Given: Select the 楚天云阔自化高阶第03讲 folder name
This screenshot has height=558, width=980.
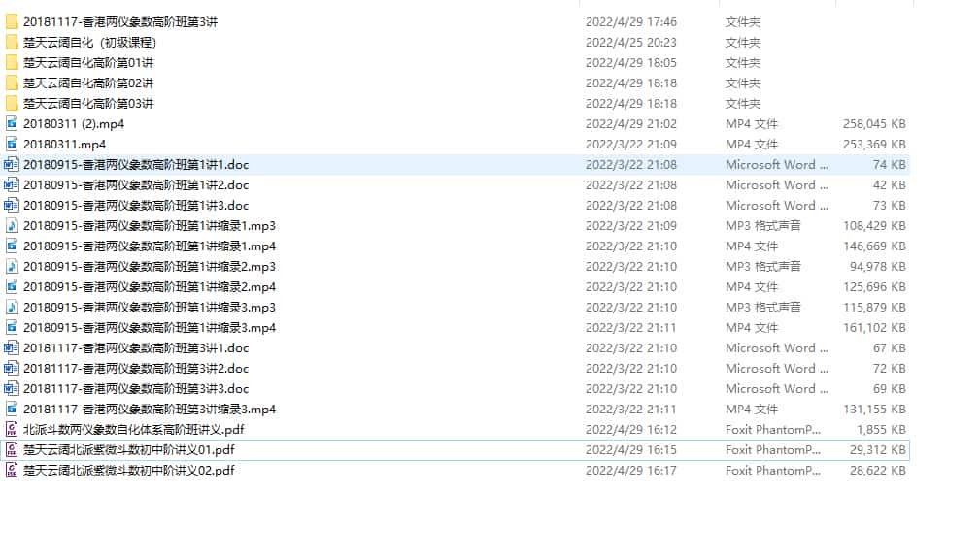Looking at the screenshot, I should pyautogui.click(x=88, y=103).
